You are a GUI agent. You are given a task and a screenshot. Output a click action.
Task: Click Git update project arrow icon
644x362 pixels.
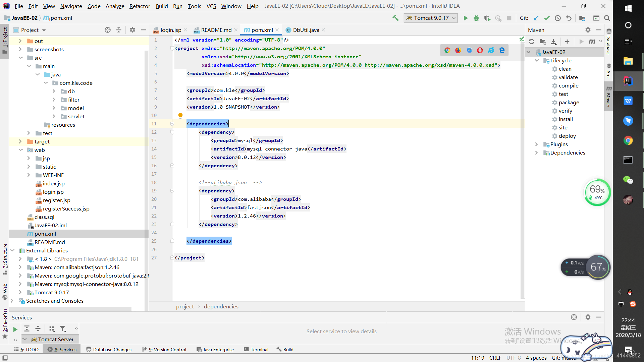[x=536, y=18]
